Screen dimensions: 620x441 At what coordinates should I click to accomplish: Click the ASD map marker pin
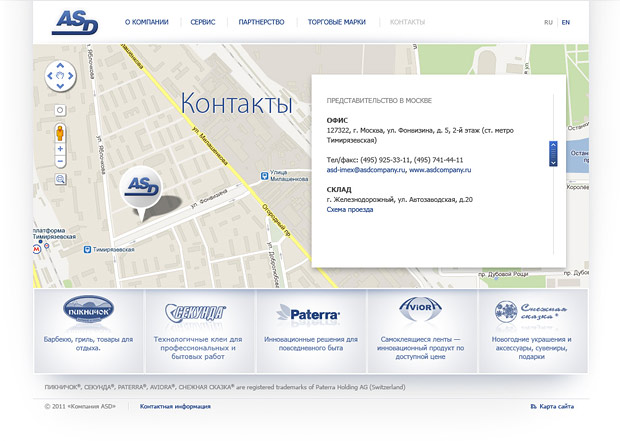[x=142, y=193]
